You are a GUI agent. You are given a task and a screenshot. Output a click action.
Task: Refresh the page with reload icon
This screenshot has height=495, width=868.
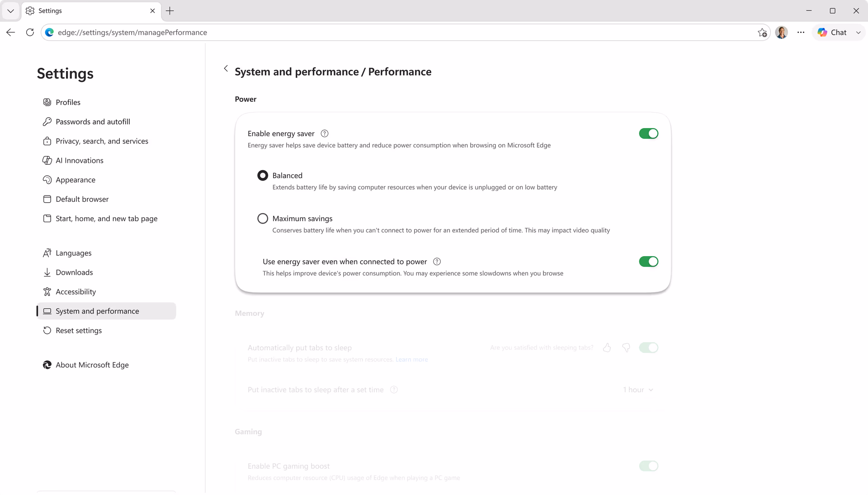point(30,33)
